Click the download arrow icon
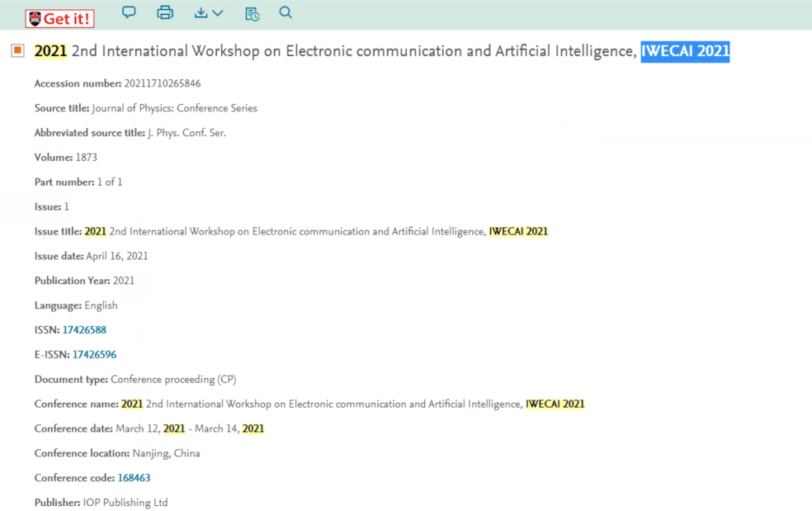The image size is (812, 511). pyautogui.click(x=201, y=12)
